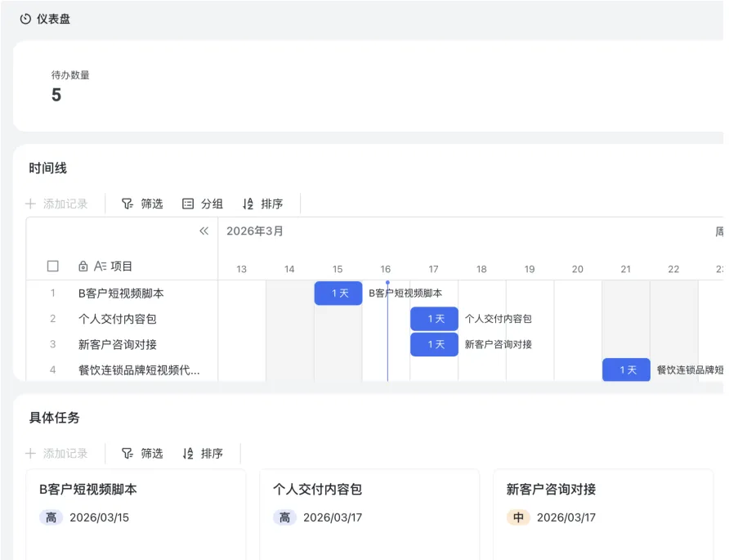This screenshot has height=560, width=729.
Task: Select row 3, 新客户咨询对接, in the project list
Action: point(122,344)
